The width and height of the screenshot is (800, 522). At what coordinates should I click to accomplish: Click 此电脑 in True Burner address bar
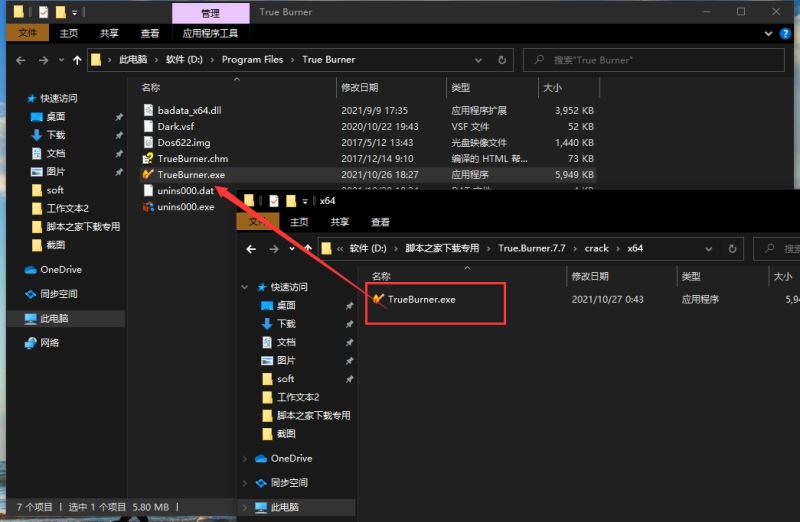tap(133, 60)
